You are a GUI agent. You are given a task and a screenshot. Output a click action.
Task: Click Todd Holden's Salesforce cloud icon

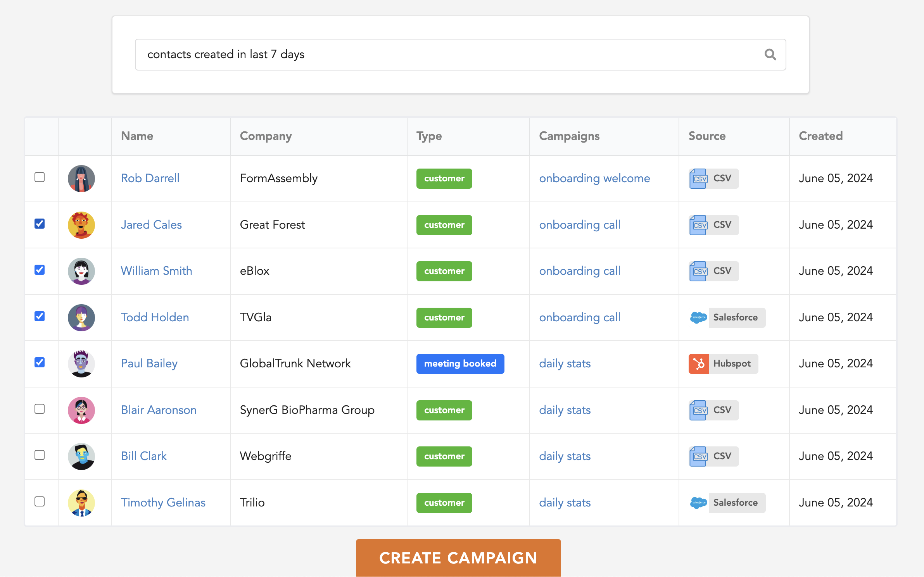pos(698,318)
